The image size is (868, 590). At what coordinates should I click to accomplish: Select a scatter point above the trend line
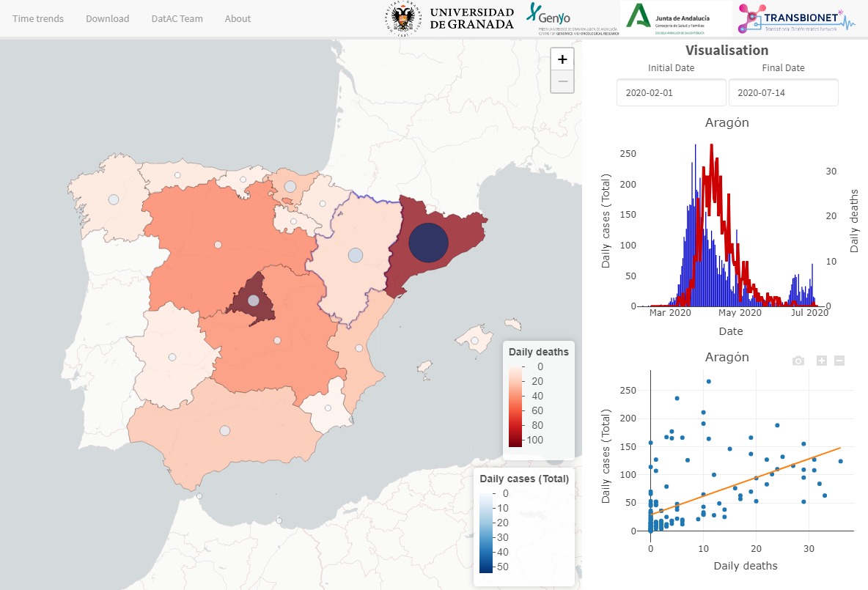(707, 380)
